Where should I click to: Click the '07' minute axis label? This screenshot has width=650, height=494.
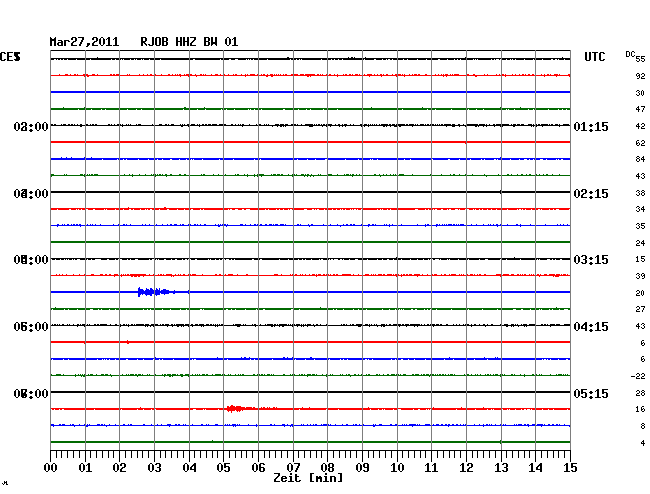point(293,468)
